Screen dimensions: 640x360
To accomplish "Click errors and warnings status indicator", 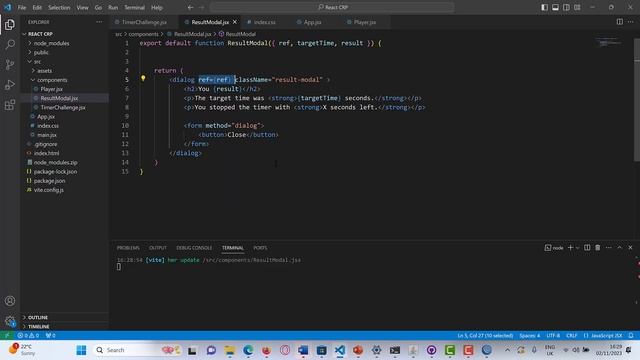I will click(x=28, y=336).
